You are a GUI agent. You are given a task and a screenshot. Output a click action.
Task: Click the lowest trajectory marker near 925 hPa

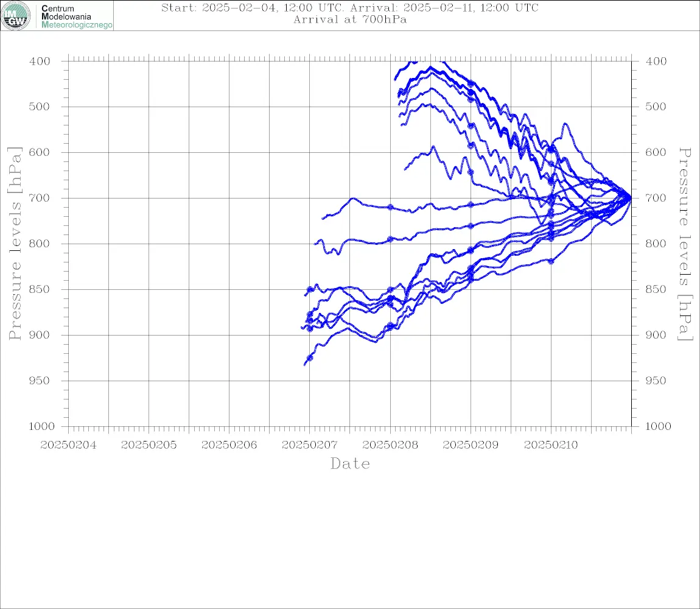coord(310,358)
